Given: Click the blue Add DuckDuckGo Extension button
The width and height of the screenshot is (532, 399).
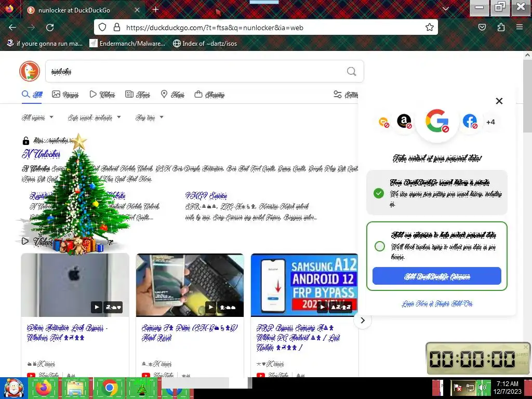Looking at the screenshot, I should pos(436,276).
